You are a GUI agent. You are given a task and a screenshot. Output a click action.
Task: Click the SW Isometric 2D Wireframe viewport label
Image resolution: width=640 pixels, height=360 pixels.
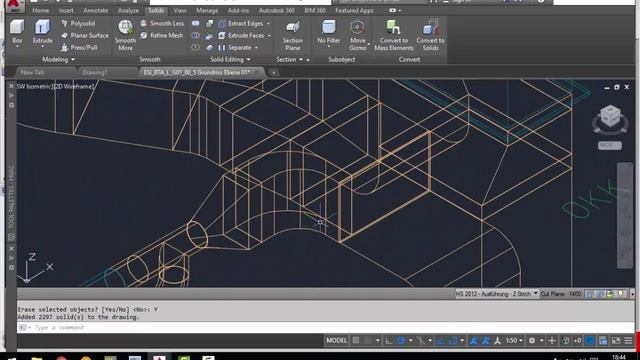point(55,87)
